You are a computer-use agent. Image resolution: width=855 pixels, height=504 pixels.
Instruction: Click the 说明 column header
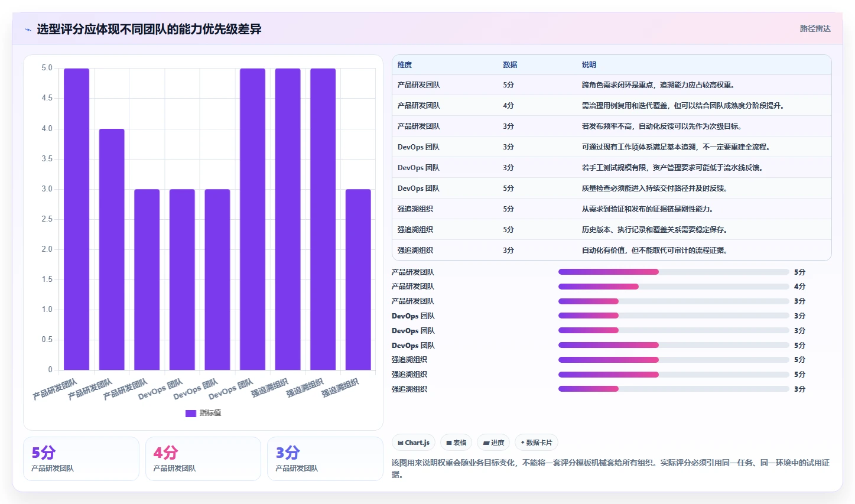(x=589, y=65)
